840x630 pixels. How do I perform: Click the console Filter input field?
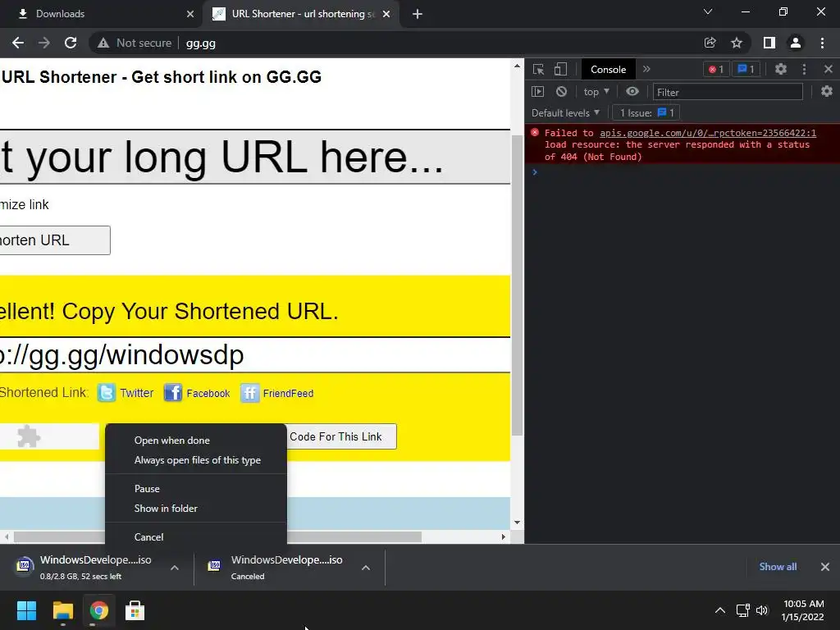(x=728, y=92)
